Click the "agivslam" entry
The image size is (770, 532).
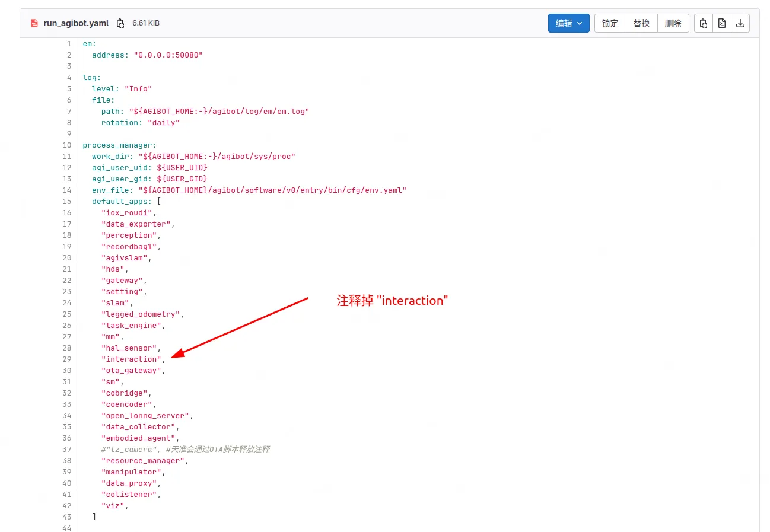124,257
